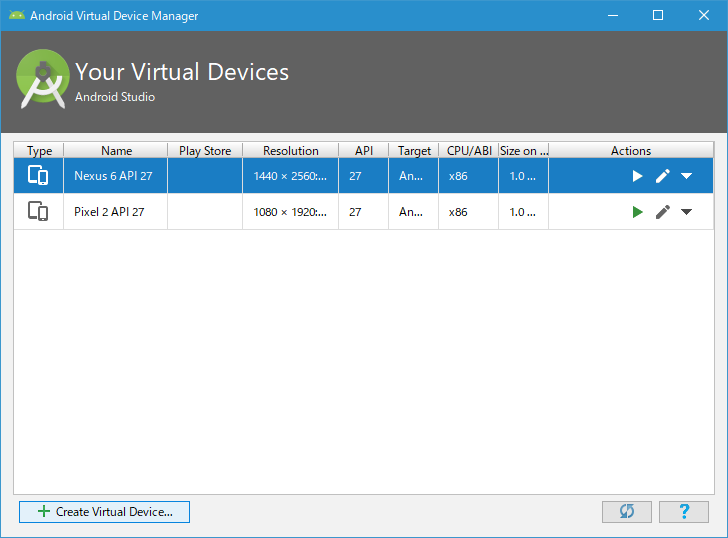The image size is (728, 538).
Task: Sort by the Size on Disk column header
Action: [524, 150]
